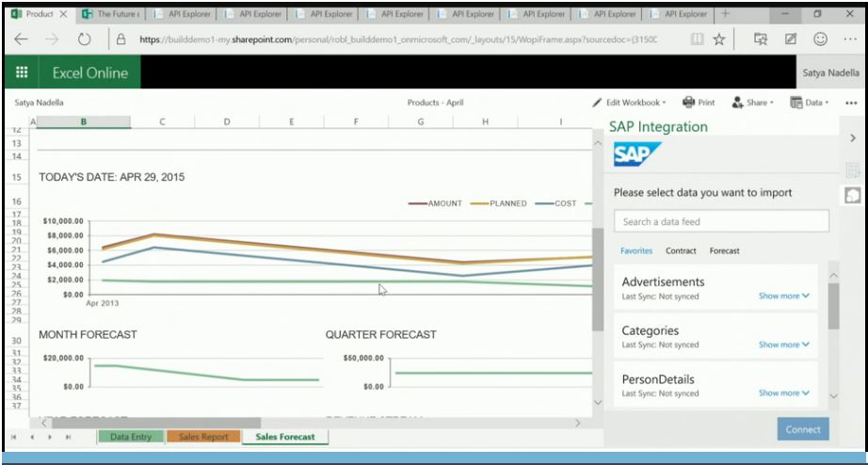Screen dimensions: 868x465
Task: Click the Search a data feed field
Action: click(721, 221)
